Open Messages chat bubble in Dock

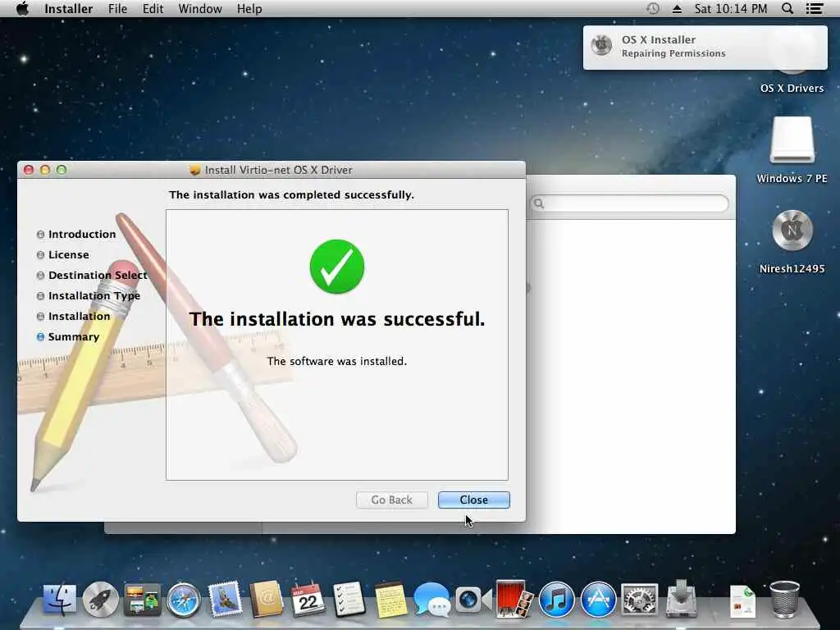click(x=431, y=599)
